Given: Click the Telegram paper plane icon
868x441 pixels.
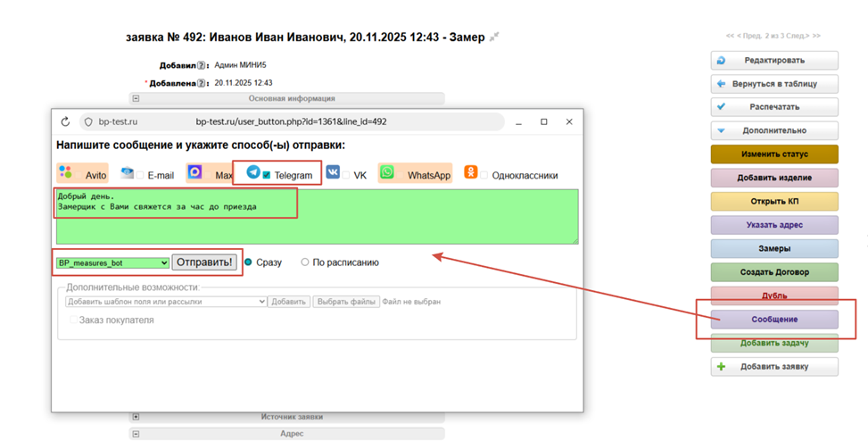Looking at the screenshot, I should 253,172.
